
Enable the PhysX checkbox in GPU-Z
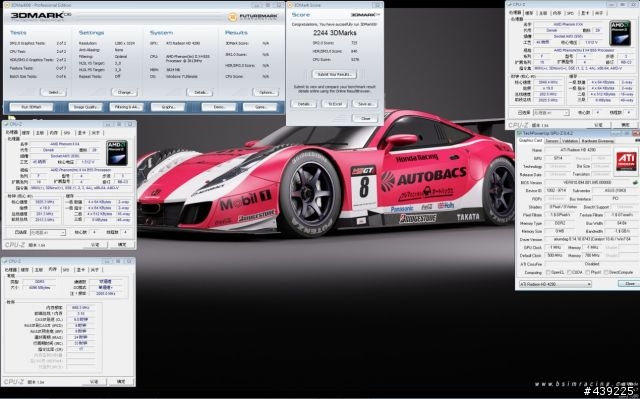[587, 272]
